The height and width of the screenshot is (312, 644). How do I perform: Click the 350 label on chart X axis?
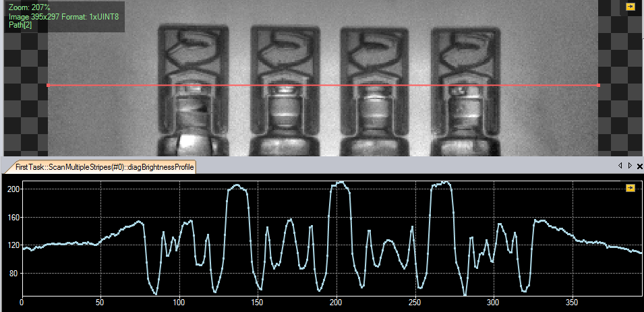(572, 302)
